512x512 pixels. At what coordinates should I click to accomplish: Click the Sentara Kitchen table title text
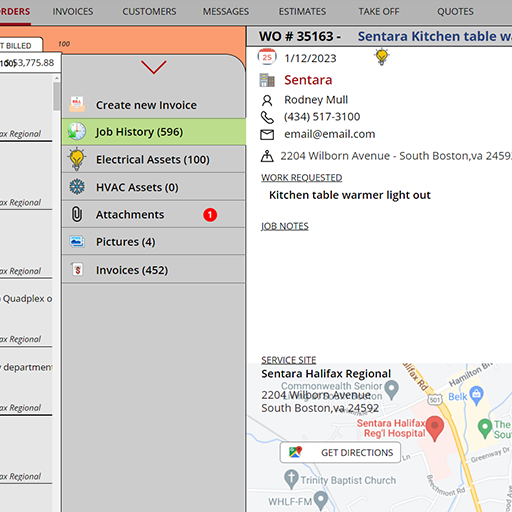point(435,36)
